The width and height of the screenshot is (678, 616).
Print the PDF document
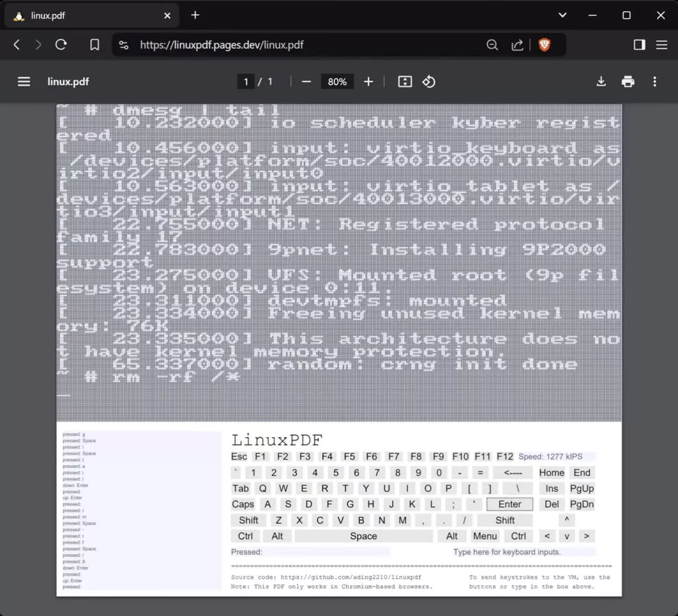(628, 82)
